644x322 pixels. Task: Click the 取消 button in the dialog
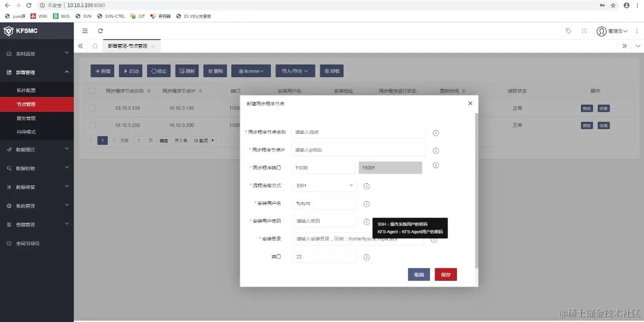[419, 274]
